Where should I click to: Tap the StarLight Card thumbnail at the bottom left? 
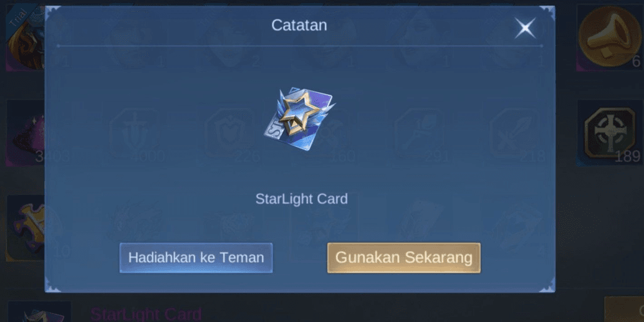tap(39, 312)
